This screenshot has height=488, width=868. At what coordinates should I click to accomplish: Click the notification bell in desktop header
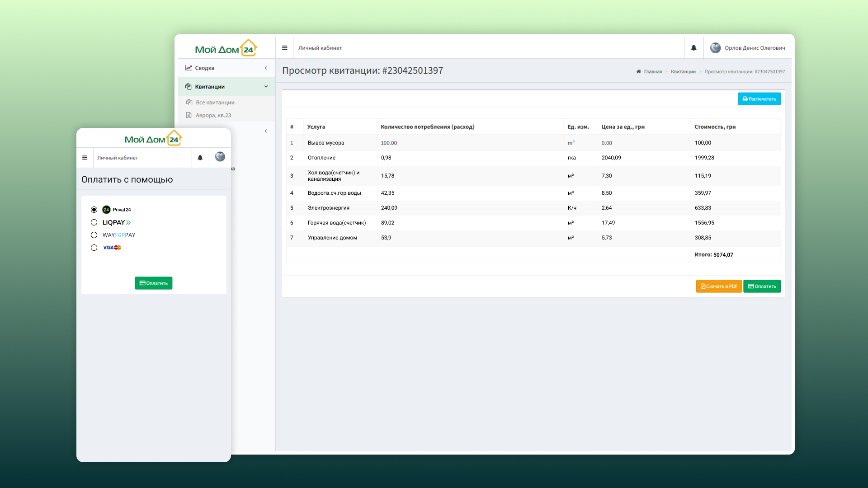click(x=694, y=48)
